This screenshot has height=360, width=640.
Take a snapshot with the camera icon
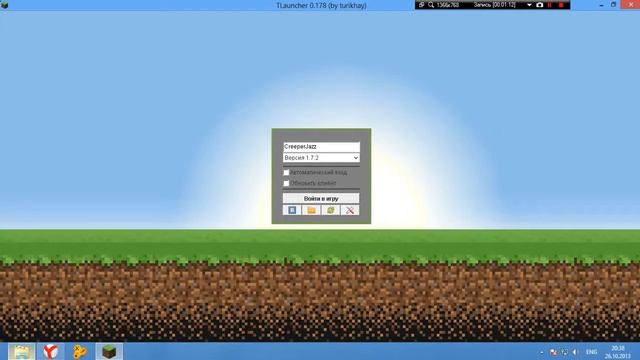(540, 5)
